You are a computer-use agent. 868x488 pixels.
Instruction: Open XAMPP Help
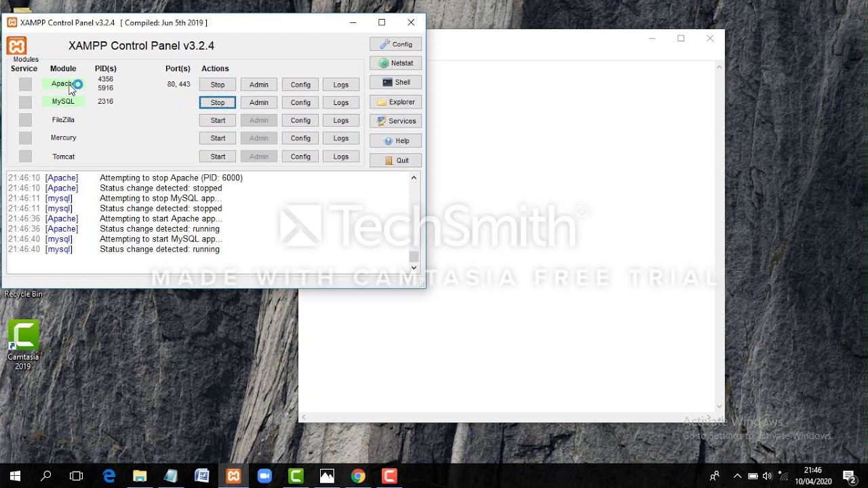tap(396, 140)
